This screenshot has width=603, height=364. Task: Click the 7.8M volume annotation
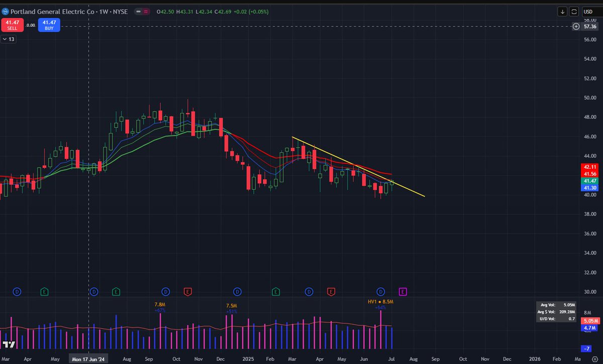(x=160, y=305)
